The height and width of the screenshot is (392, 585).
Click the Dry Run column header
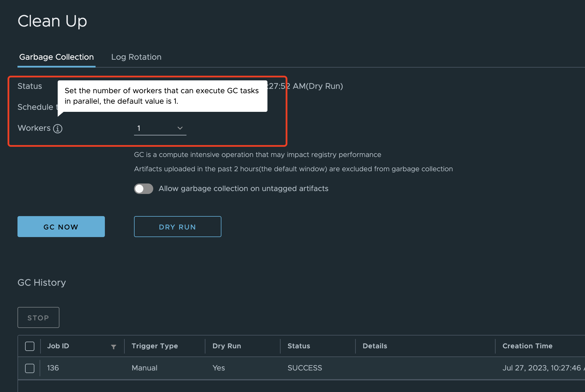[x=227, y=346]
